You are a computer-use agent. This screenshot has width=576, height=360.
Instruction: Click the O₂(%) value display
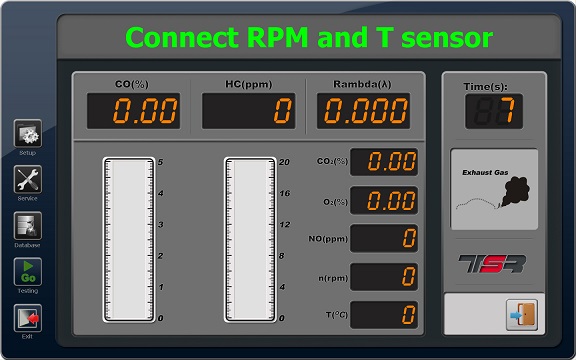pos(384,201)
